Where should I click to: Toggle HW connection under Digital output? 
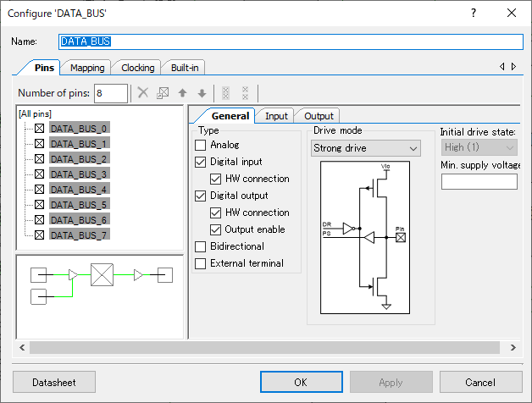215,213
